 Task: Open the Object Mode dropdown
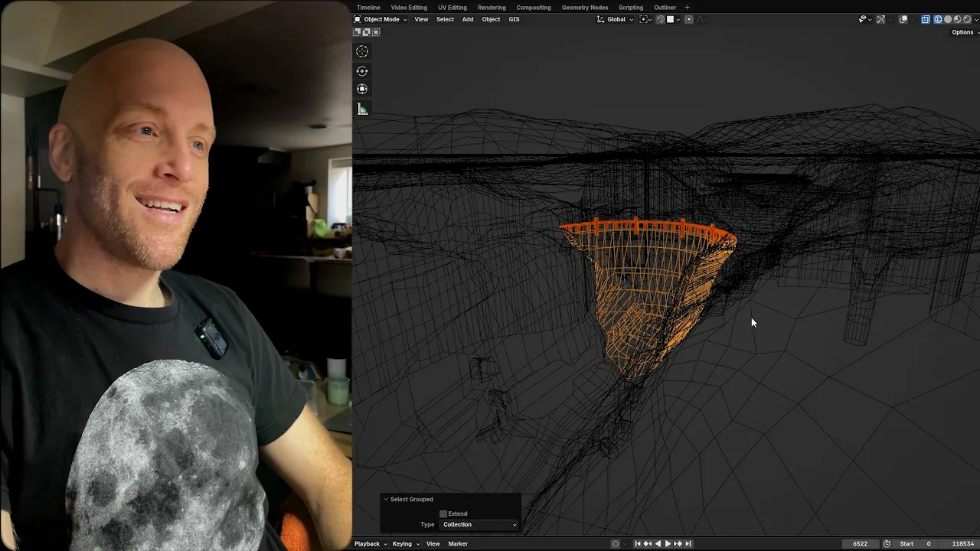click(381, 19)
